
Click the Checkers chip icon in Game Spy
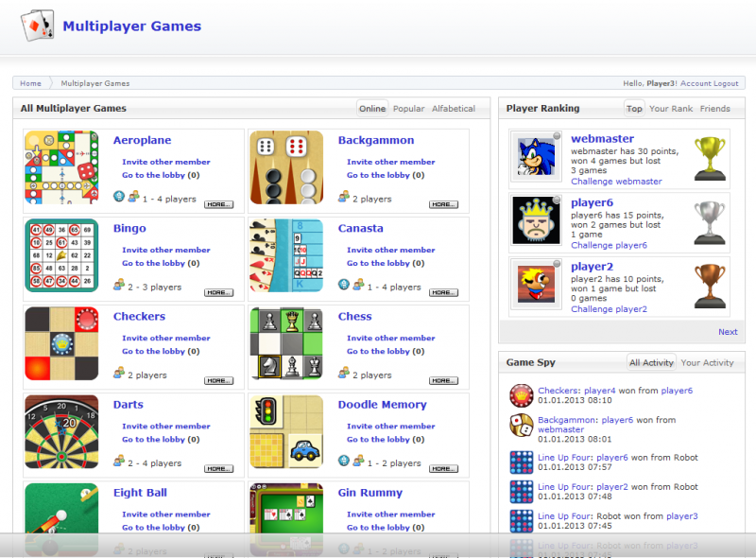[x=521, y=394]
